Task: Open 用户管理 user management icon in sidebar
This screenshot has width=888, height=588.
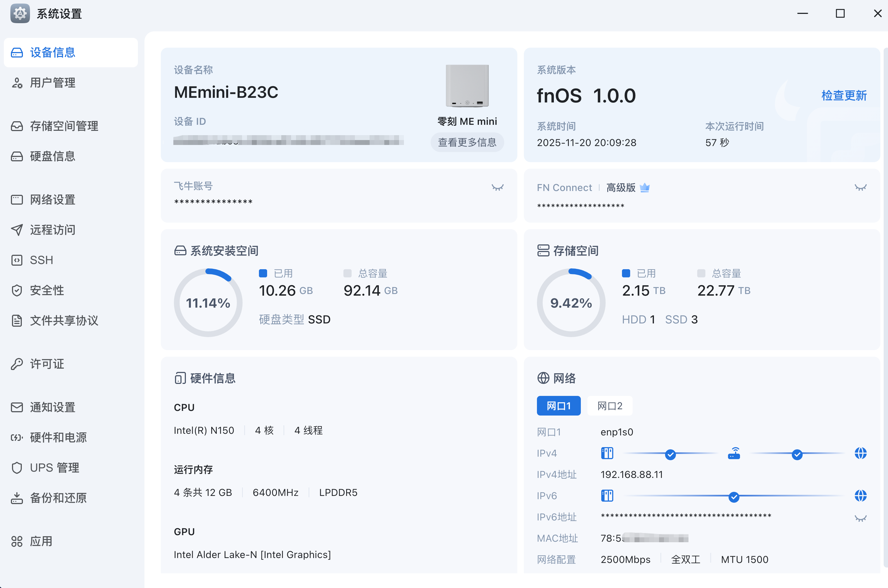Action: tap(17, 83)
